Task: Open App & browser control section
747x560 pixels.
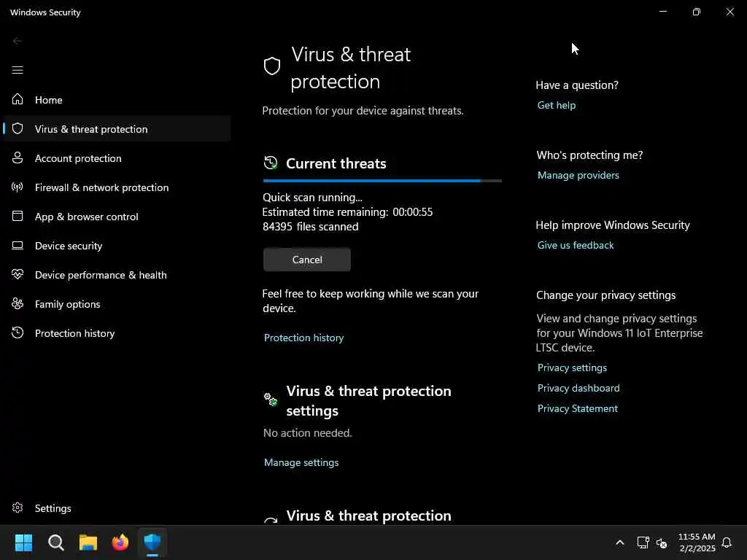Action: pyautogui.click(x=117, y=216)
